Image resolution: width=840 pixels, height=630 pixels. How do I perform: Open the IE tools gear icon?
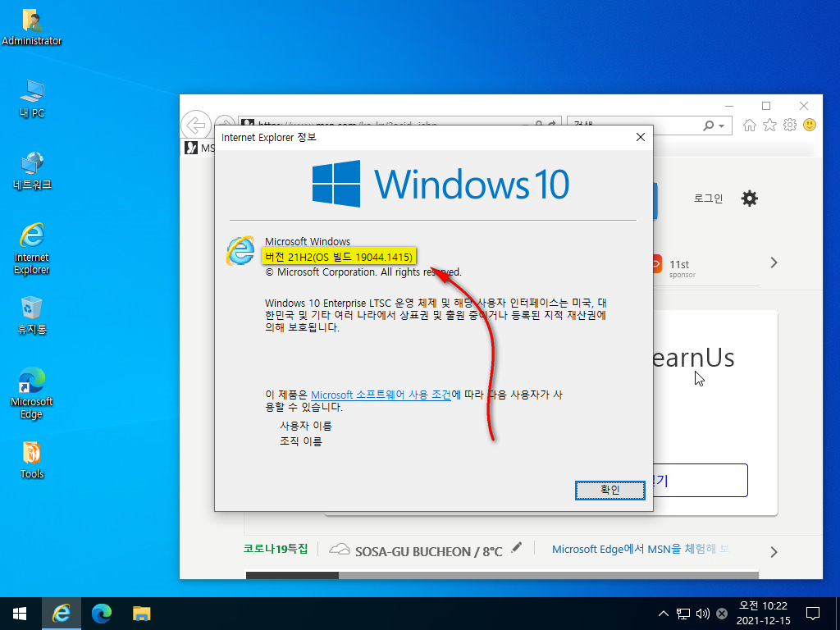pyautogui.click(x=790, y=125)
